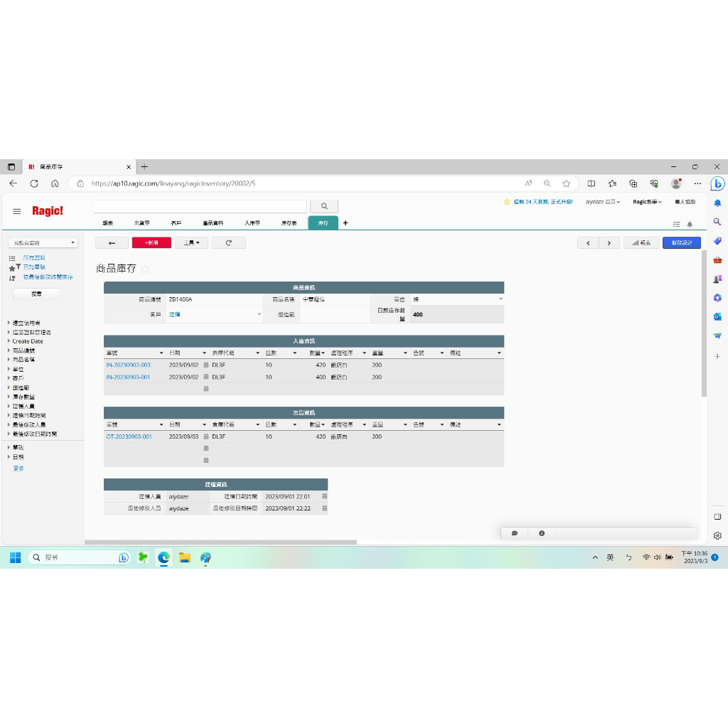Expand the 日期 filter in sidebar

click(9, 457)
